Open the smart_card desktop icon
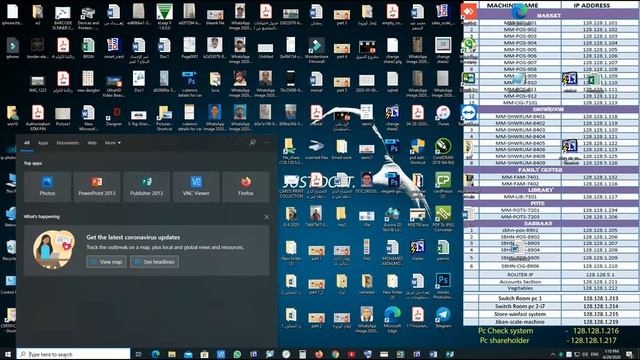The width and height of the screenshot is (640, 360). tap(113, 48)
